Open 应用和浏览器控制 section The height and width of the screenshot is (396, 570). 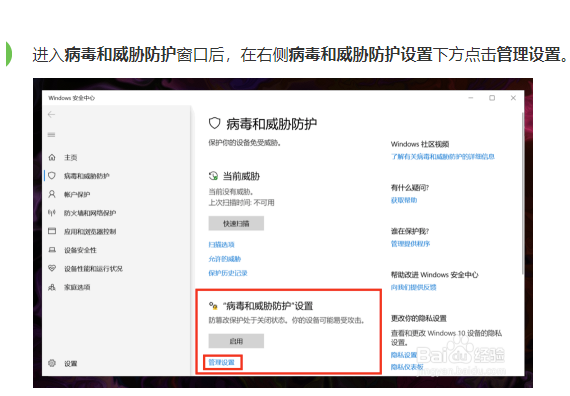[90, 232]
